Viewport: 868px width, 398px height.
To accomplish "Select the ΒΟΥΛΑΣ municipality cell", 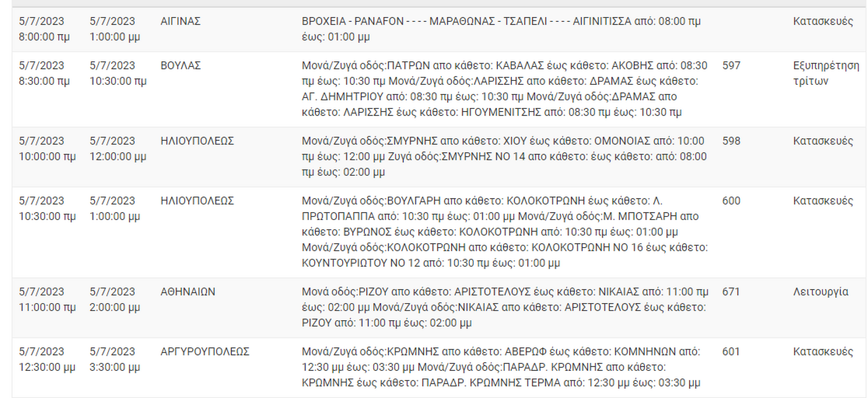I will (x=180, y=66).
